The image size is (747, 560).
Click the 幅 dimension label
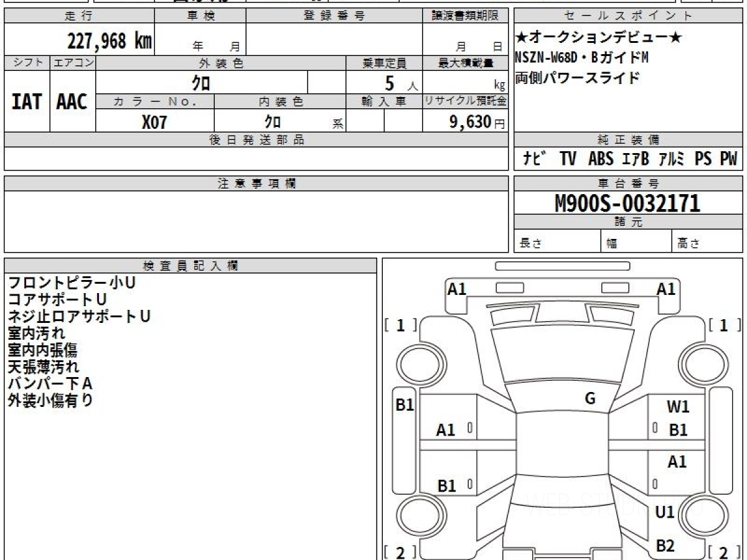(x=612, y=243)
